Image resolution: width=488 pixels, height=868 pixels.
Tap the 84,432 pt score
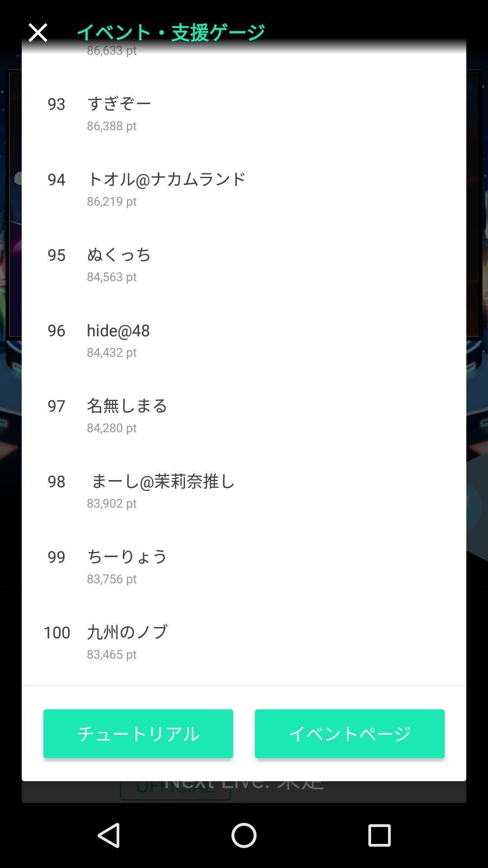(x=112, y=352)
